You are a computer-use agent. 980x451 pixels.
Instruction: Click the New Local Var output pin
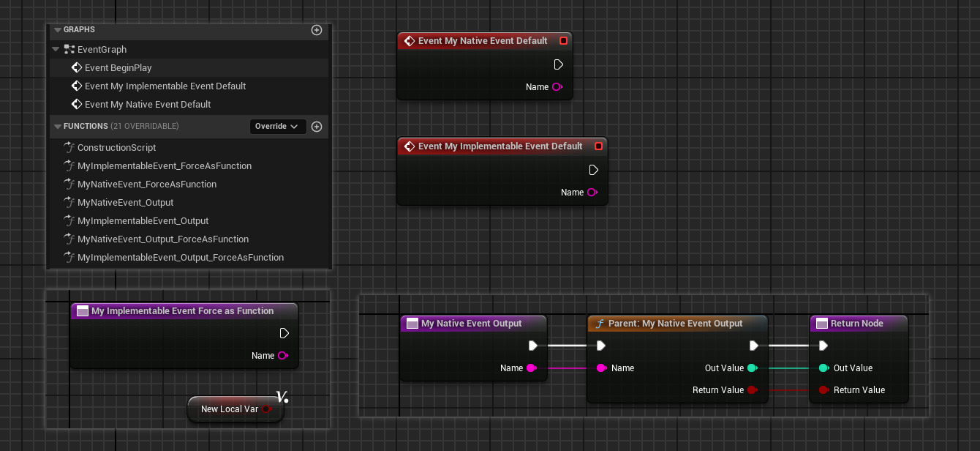[267, 409]
